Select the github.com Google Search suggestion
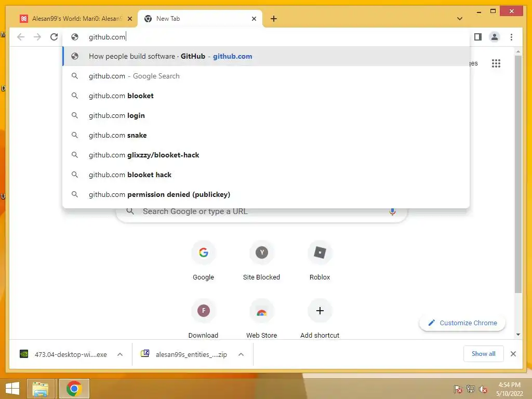 click(x=267, y=76)
